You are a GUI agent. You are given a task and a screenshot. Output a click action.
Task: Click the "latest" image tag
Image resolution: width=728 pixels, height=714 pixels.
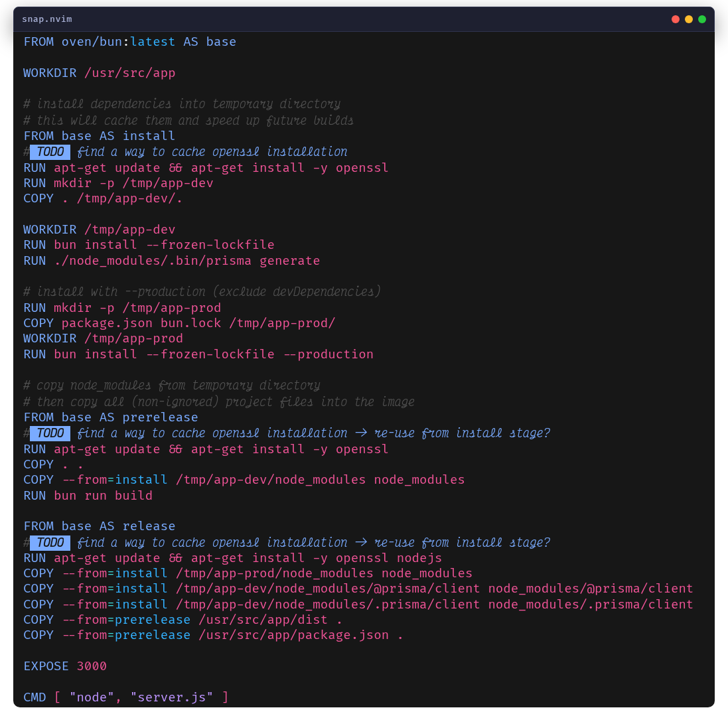point(153,42)
